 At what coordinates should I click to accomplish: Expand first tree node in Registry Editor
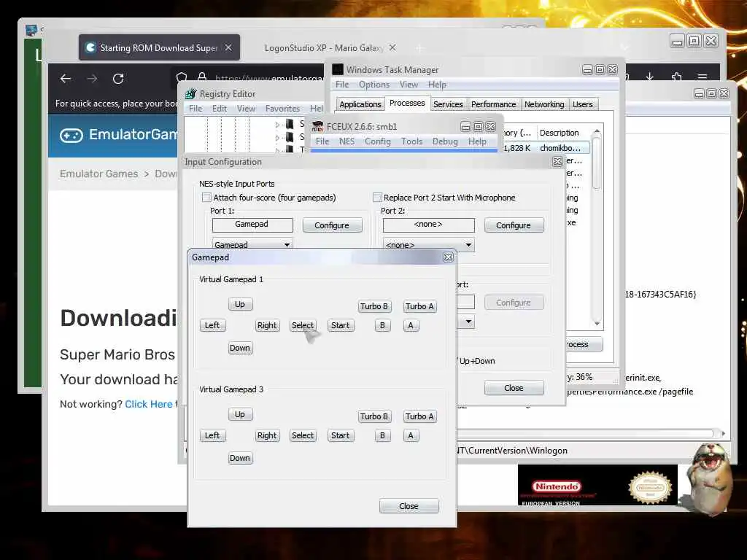[278, 125]
